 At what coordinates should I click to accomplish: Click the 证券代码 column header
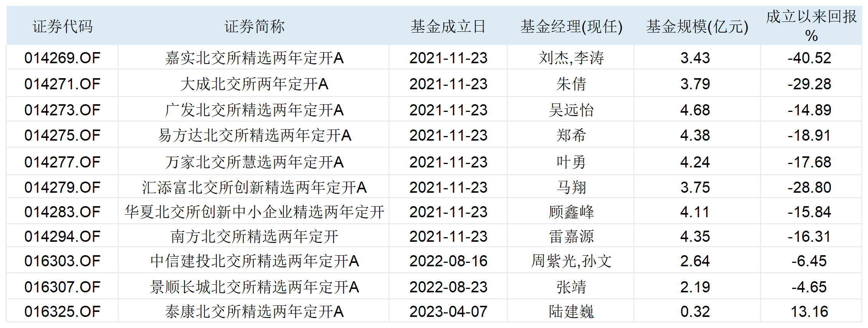tap(63, 26)
